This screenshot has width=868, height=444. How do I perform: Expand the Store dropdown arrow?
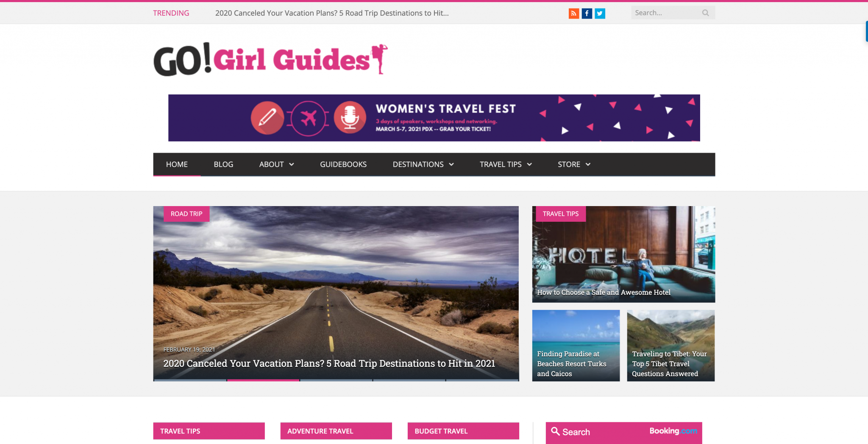pyautogui.click(x=588, y=165)
